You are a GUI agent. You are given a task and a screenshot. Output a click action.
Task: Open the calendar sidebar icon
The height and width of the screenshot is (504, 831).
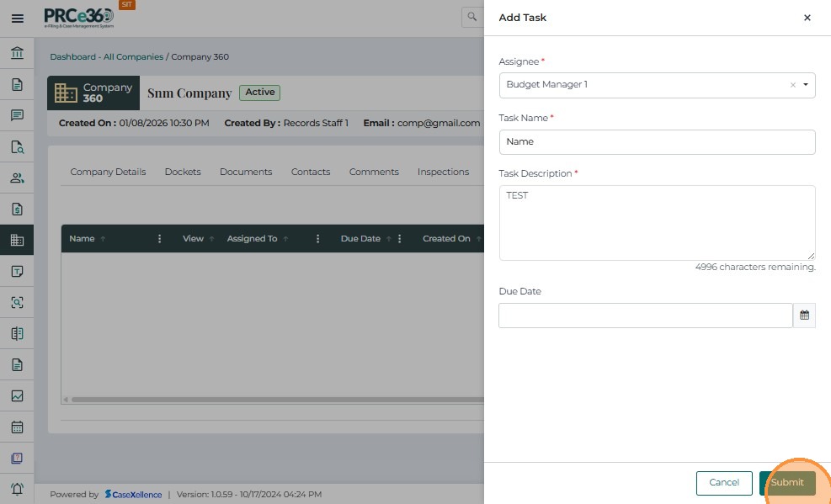coord(17,427)
